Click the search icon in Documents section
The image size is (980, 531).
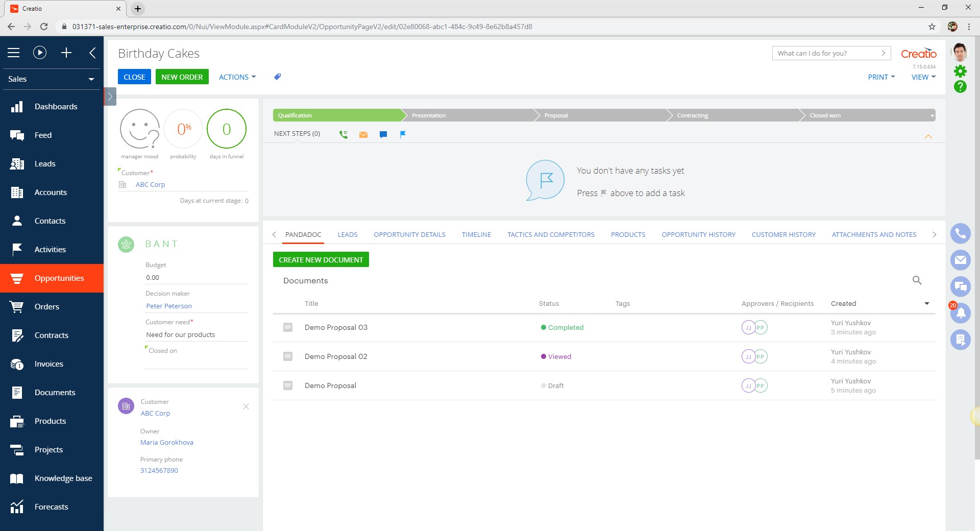(917, 280)
